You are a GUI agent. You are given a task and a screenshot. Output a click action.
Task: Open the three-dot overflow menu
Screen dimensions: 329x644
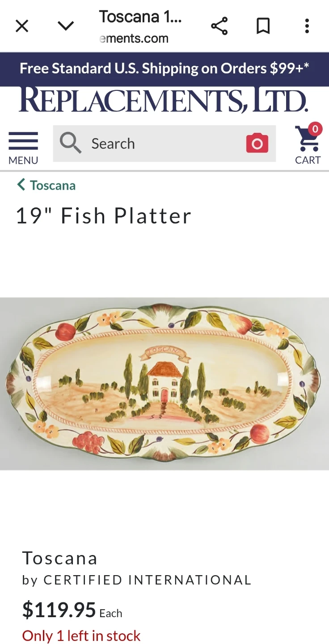coord(307,26)
